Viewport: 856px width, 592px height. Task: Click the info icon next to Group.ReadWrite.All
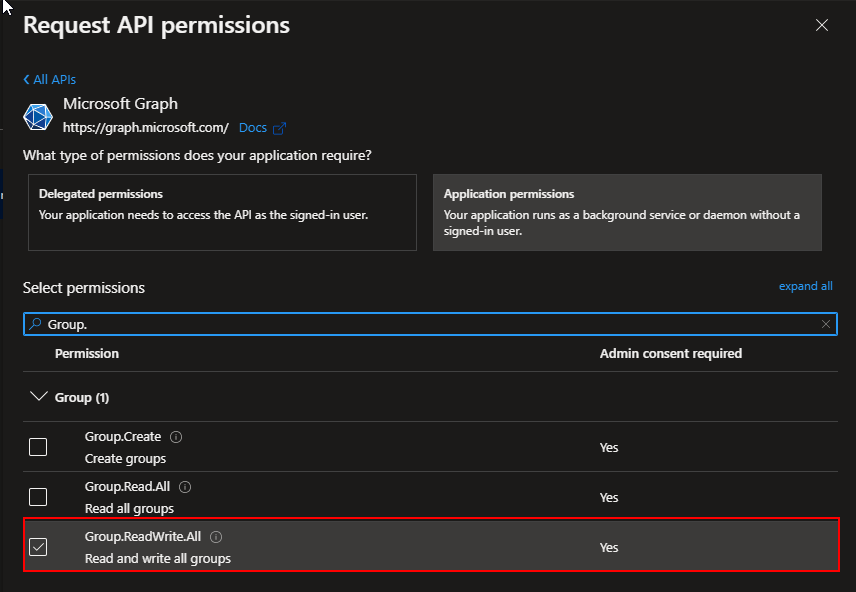216,537
